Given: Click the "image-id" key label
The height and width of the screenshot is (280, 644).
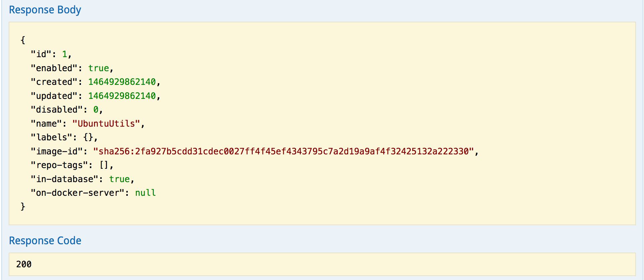Looking at the screenshot, I should (x=57, y=151).
